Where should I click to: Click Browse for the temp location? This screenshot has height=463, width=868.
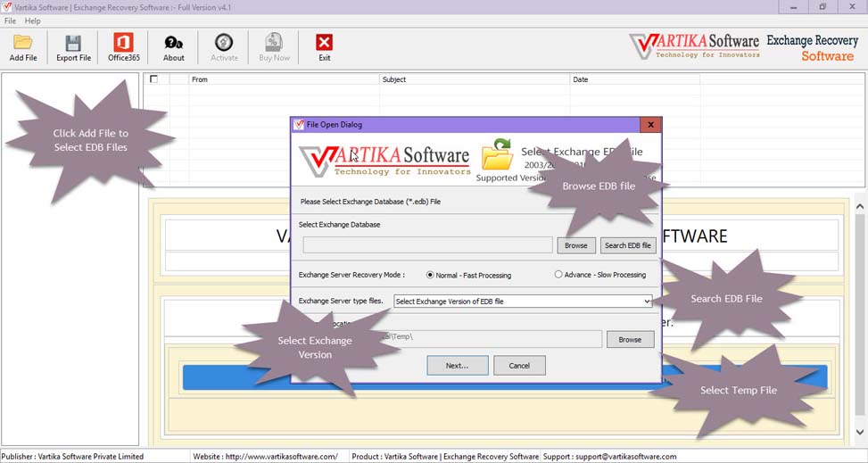[x=630, y=340]
